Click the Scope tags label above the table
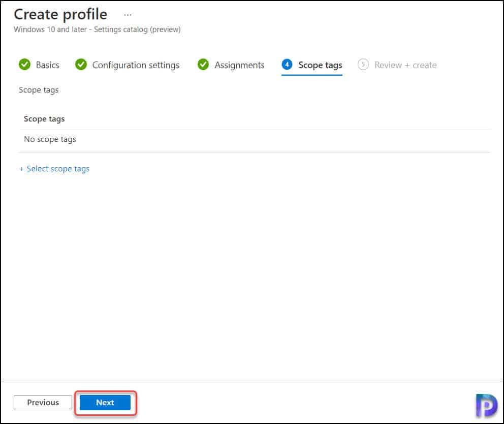Viewport: 504px width, 424px height. pos(39,89)
